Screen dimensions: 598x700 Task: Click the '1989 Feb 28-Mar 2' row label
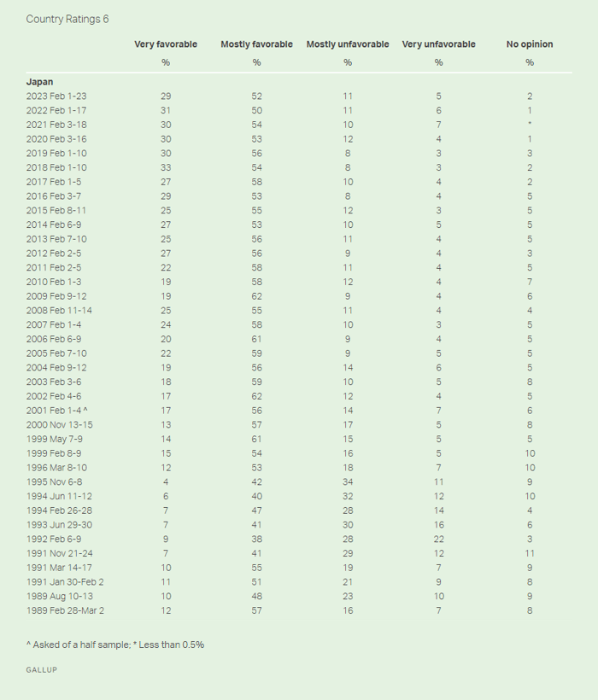(x=67, y=611)
